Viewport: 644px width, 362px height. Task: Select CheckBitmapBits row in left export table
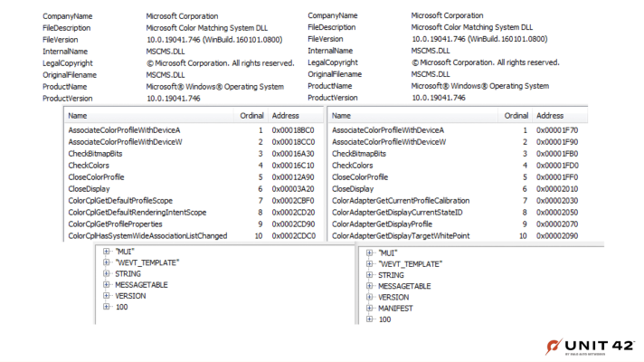[x=194, y=154]
